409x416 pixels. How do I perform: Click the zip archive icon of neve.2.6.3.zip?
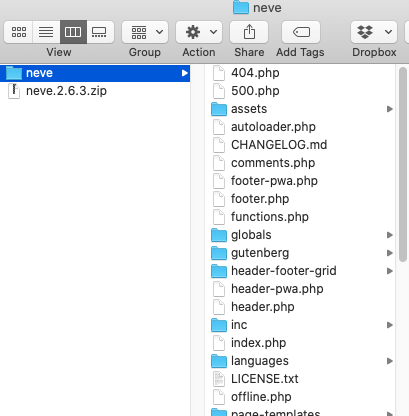click(14, 91)
